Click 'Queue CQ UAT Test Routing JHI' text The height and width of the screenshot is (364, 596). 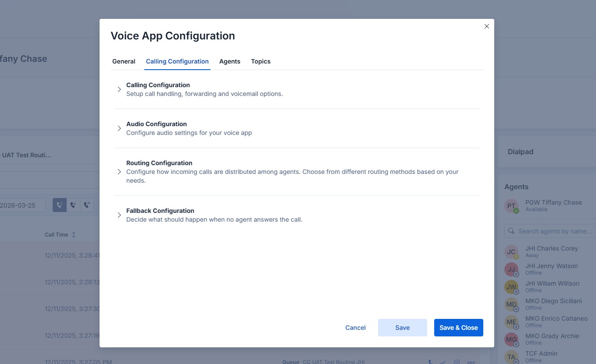click(323, 362)
